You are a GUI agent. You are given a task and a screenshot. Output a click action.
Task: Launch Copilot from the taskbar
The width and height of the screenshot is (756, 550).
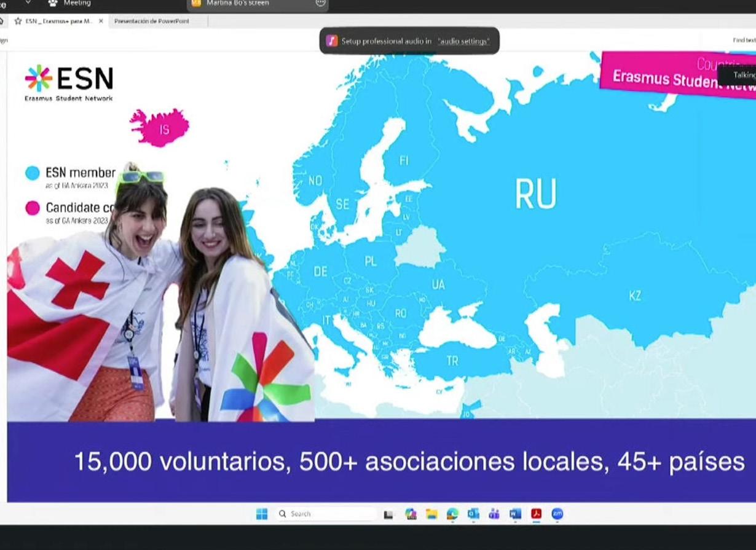[411, 514]
